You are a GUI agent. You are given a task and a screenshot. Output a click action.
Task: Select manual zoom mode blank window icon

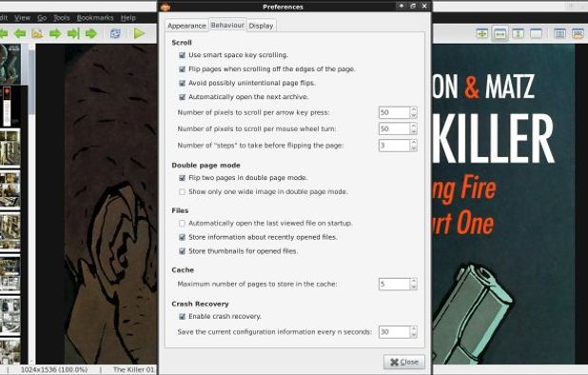(536, 33)
